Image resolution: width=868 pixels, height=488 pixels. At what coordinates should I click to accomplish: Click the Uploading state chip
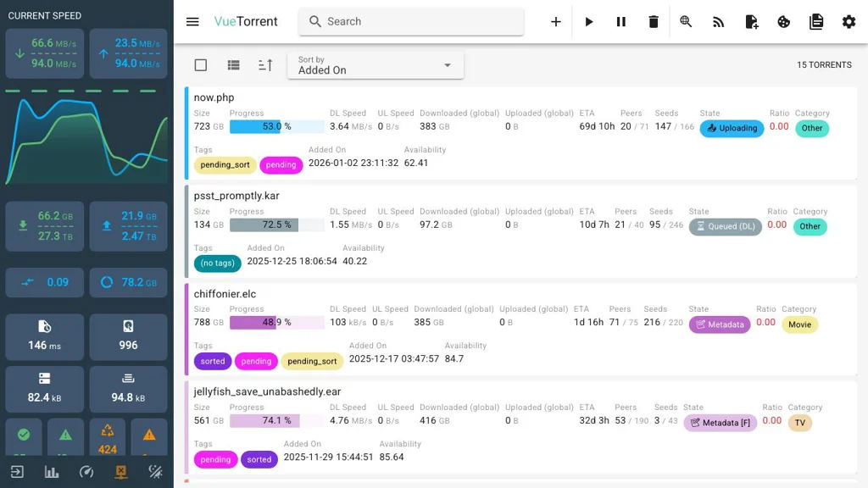tap(732, 129)
